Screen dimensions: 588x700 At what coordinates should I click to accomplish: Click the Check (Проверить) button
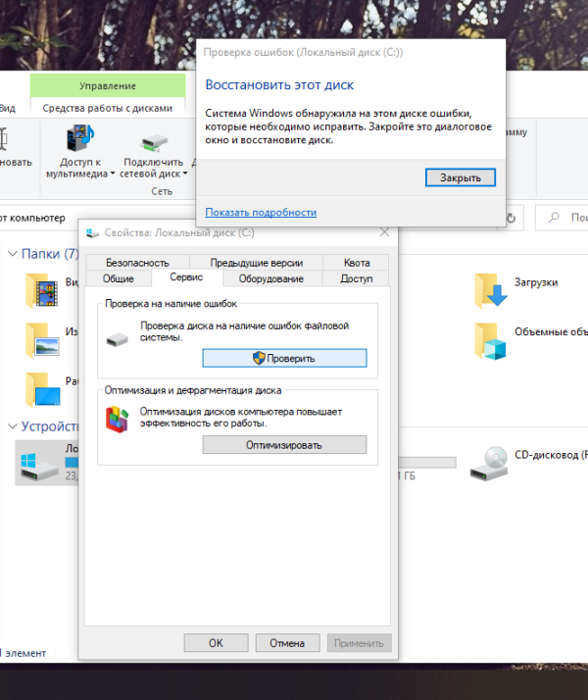(x=284, y=358)
